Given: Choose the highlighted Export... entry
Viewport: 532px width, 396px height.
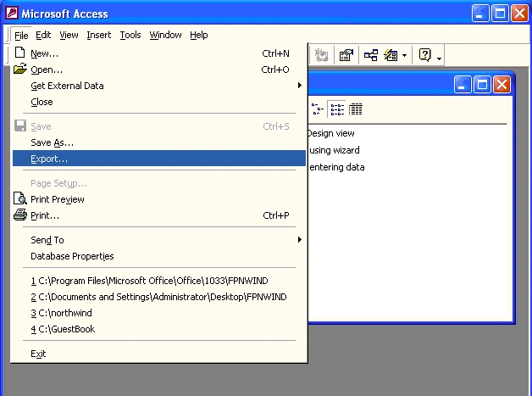Looking at the screenshot, I should tap(159, 159).
